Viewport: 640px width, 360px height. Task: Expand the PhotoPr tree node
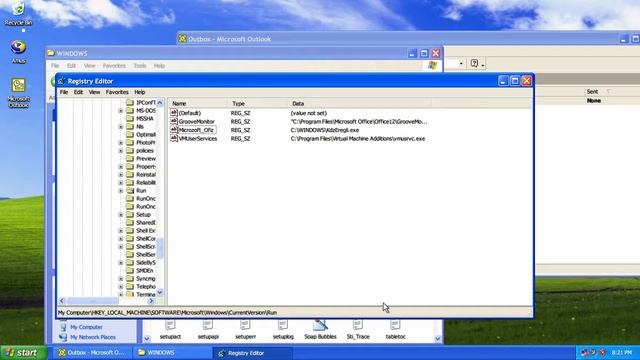[121, 142]
